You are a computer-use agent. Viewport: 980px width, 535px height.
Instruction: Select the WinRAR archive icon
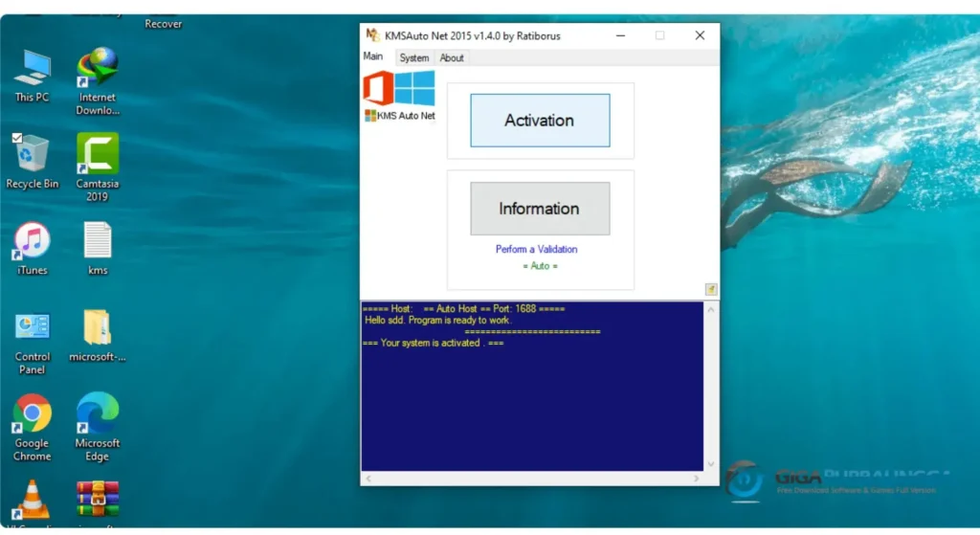point(98,498)
